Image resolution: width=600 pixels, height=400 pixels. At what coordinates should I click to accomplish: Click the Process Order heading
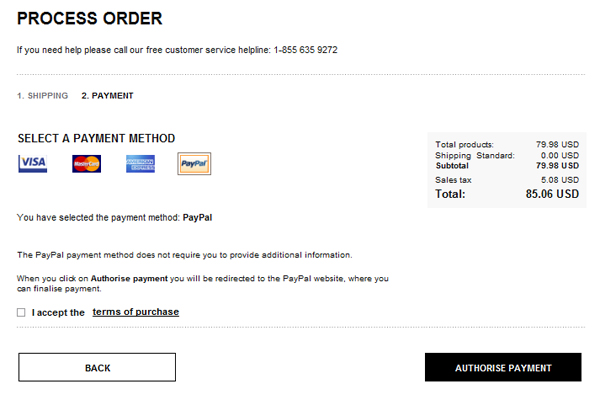[90, 19]
